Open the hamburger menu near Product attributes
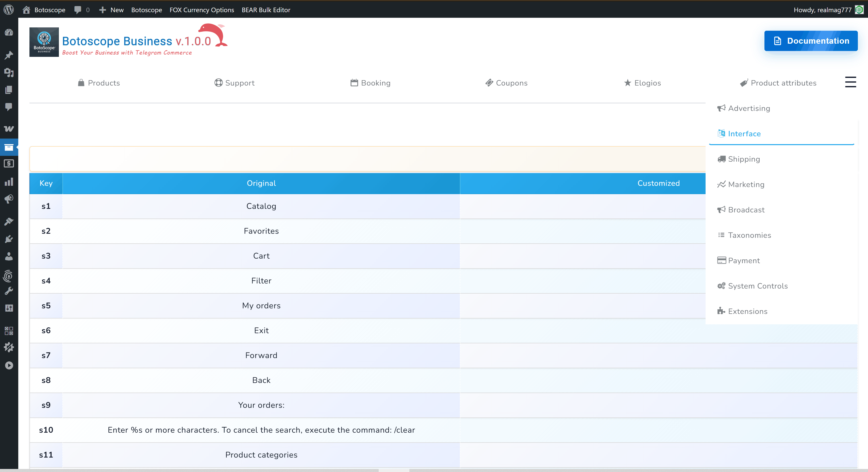Screen dimensions: 868x472 (x=850, y=82)
